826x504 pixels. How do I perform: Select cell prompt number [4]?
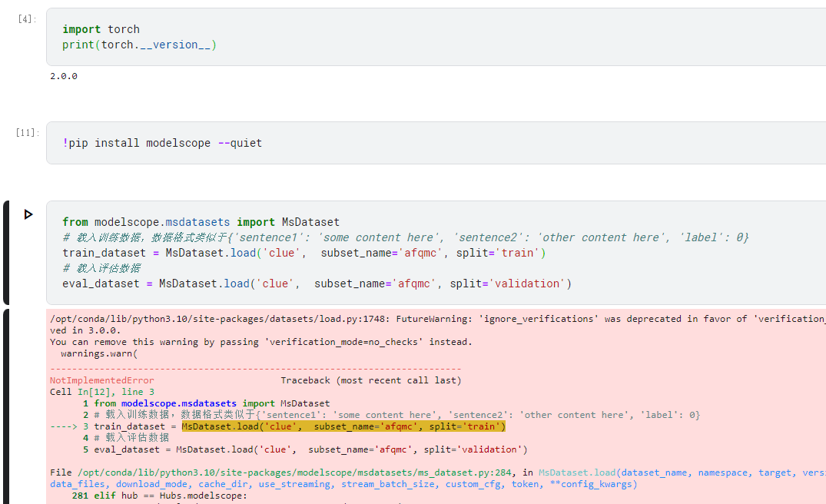[x=27, y=18]
